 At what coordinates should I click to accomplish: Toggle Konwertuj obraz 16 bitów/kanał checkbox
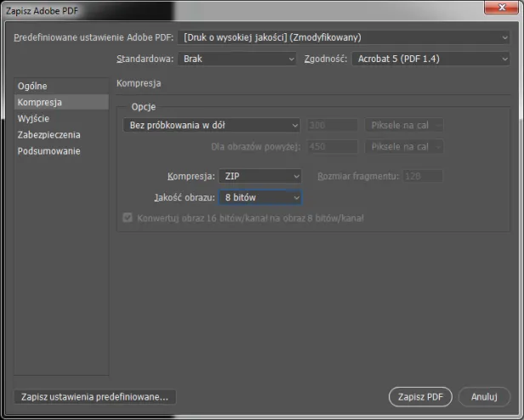point(128,218)
